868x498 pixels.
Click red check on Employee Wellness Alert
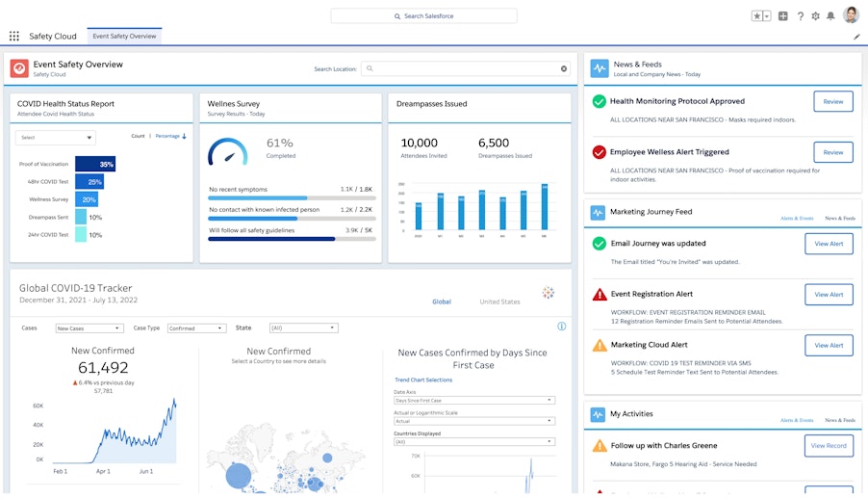(599, 152)
